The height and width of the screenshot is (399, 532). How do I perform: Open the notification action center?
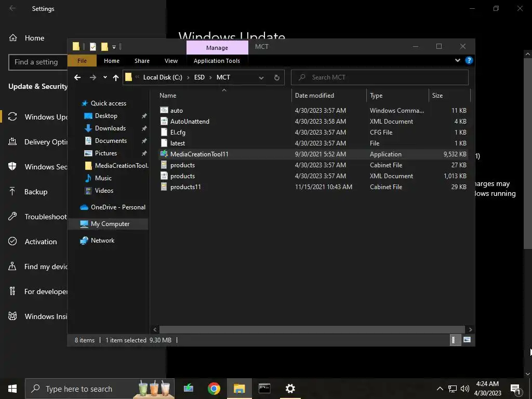[515, 389]
